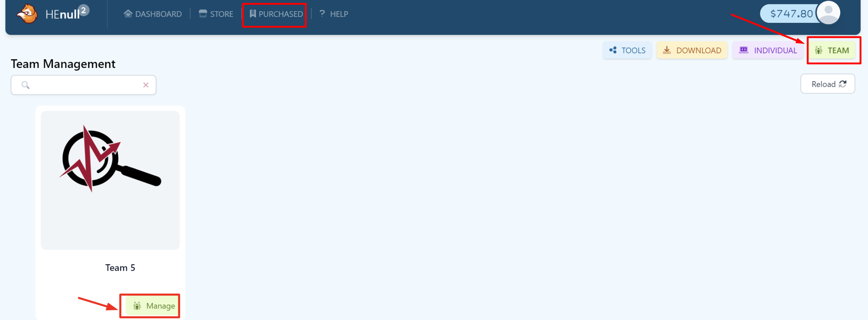868x320 pixels.
Task: Open the user profile avatar
Action: [x=828, y=13]
